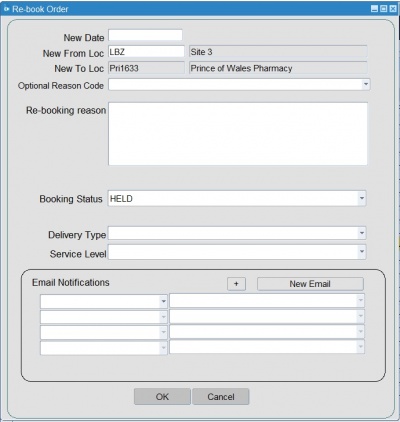Screen dimensions: 400x422
Task: Expand the Booking Status HELD dropdown
Action: coord(362,199)
